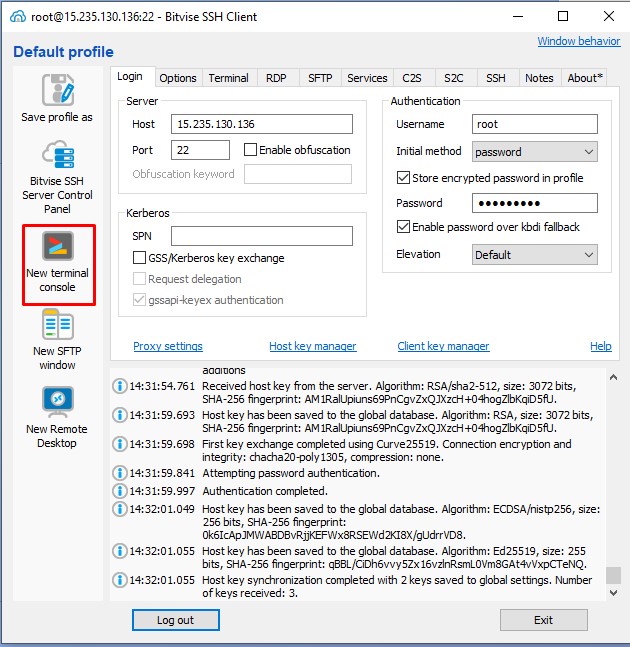
Task: Switch to the SFTP tab
Action: pos(319,78)
